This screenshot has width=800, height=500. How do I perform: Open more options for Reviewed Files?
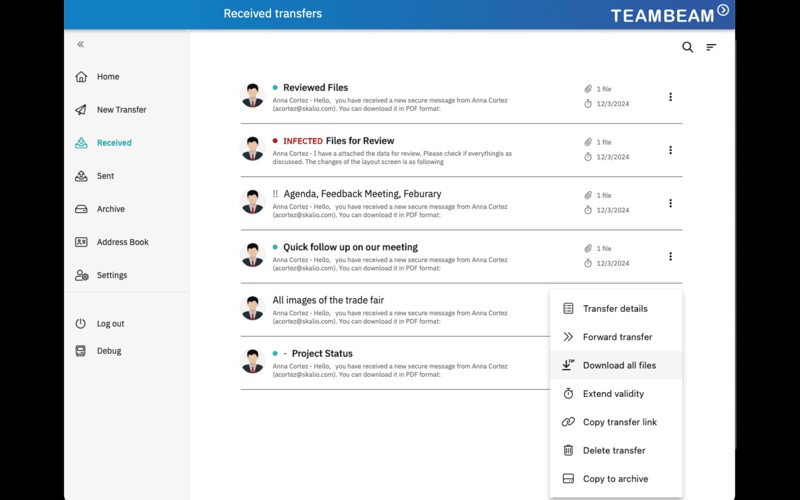click(x=670, y=97)
